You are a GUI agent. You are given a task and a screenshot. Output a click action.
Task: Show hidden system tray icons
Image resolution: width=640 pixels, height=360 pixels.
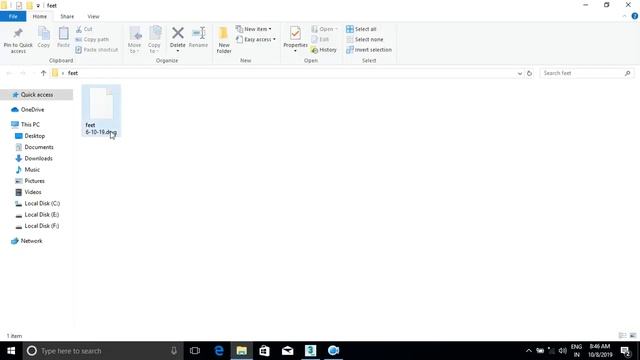tap(529, 351)
